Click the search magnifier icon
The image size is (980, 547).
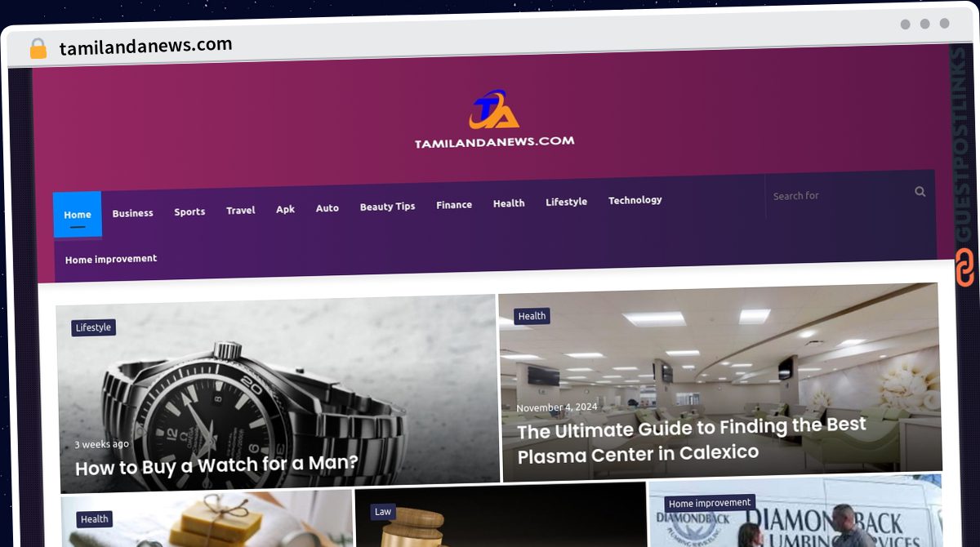pos(920,192)
